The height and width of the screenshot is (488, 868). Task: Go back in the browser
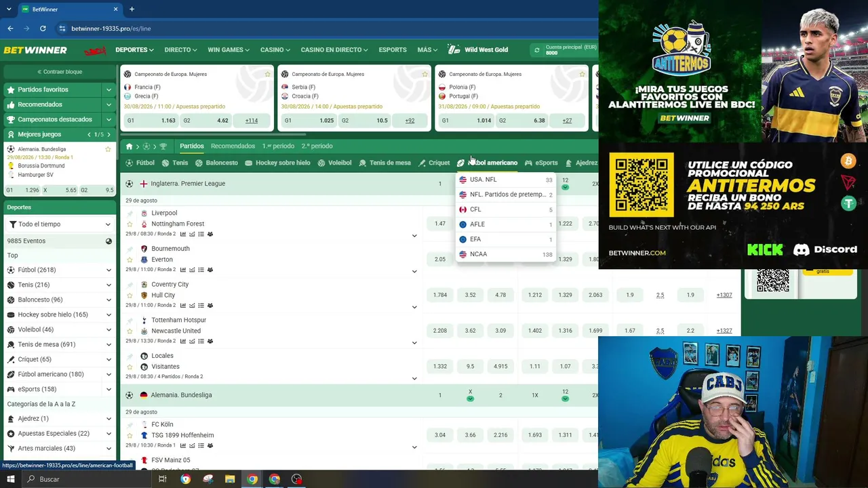[x=10, y=28]
